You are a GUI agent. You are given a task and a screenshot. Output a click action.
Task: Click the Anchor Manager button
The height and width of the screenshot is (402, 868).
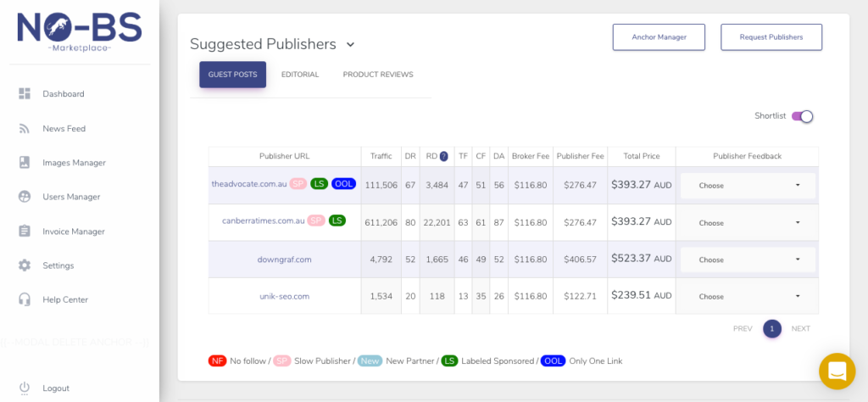[x=659, y=37]
